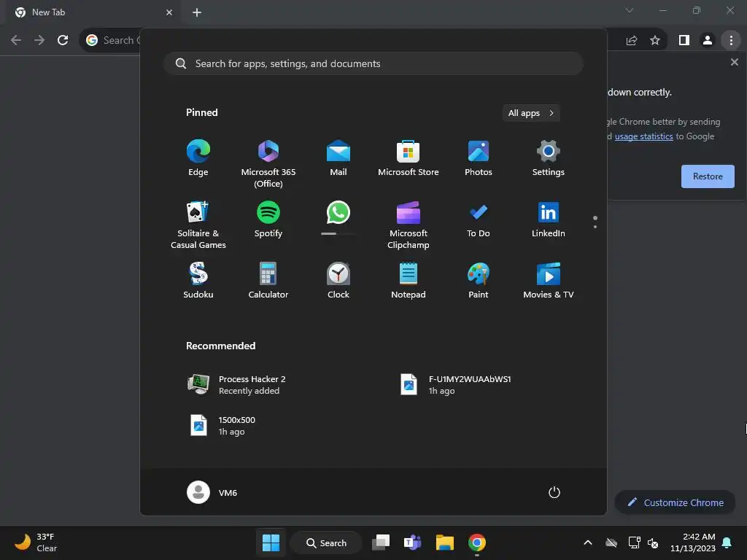The image size is (747, 560).
Task: Launch Solitaire & Casual Games
Action: pos(198,225)
